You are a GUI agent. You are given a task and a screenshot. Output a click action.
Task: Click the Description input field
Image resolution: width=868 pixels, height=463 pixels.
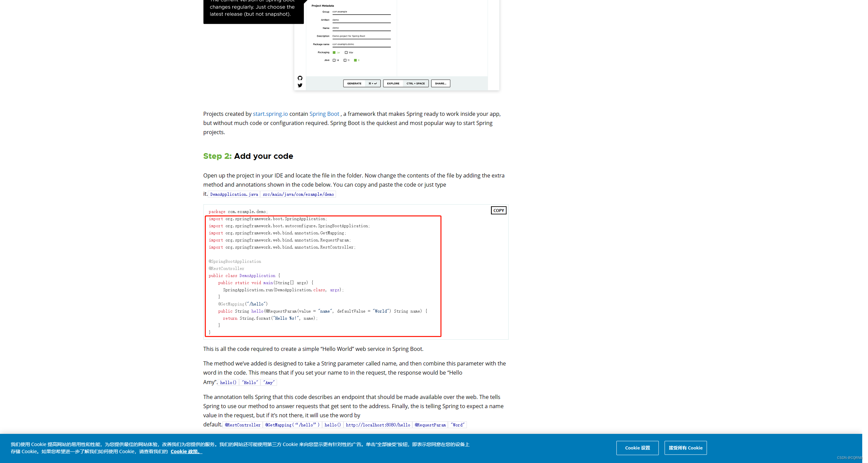pyautogui.click(x=361, y=36)
